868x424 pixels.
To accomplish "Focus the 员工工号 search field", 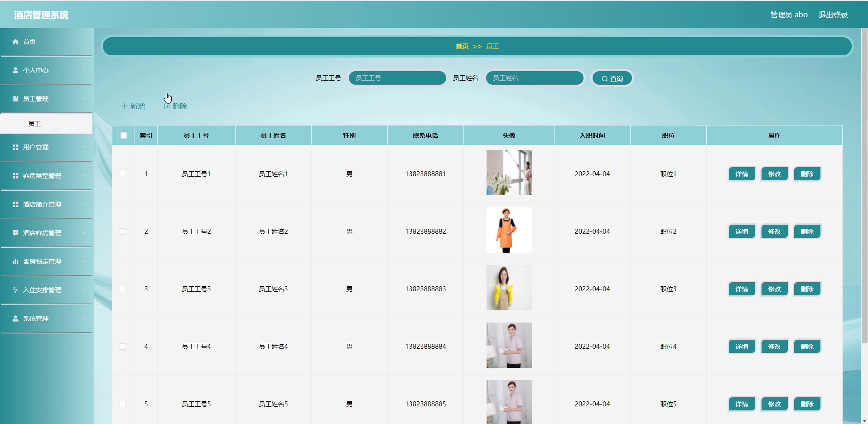I will tap(397, 78).
